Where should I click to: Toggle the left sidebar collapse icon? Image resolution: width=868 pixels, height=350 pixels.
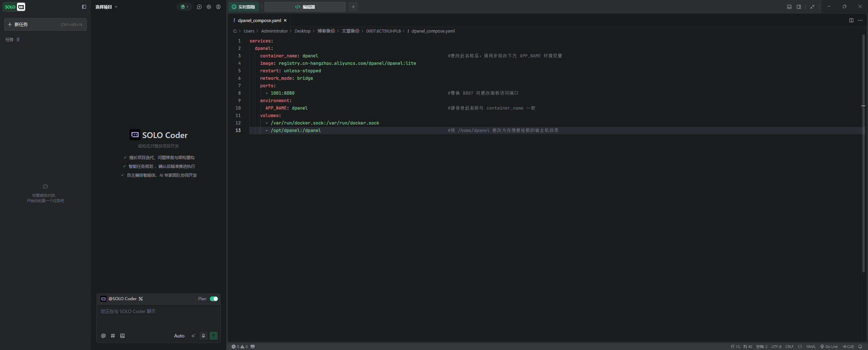(x=84, y=7)
